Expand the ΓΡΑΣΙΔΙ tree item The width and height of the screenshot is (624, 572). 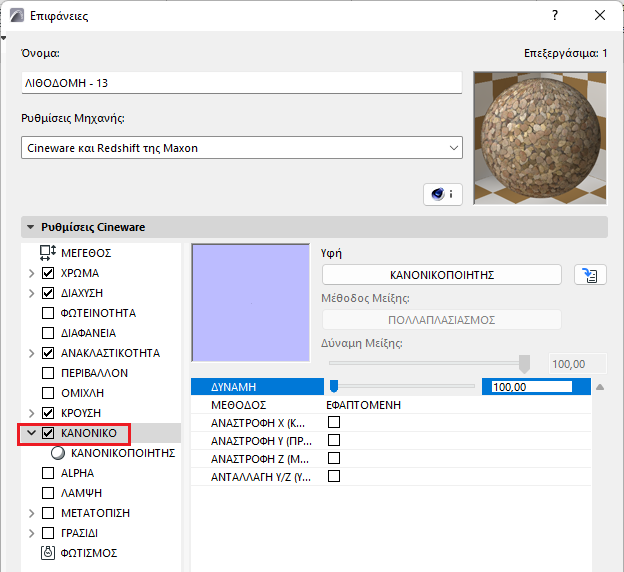(x=31, y=533)
